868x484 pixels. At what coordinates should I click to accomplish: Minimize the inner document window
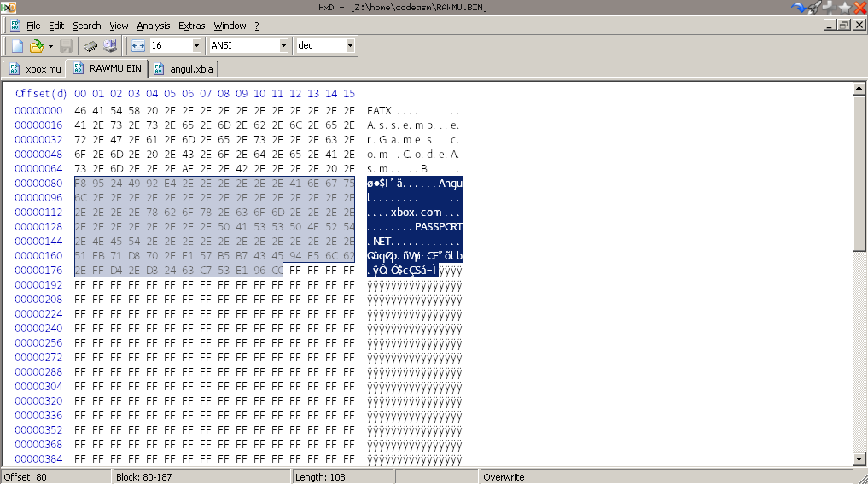(x=829, y=25)
